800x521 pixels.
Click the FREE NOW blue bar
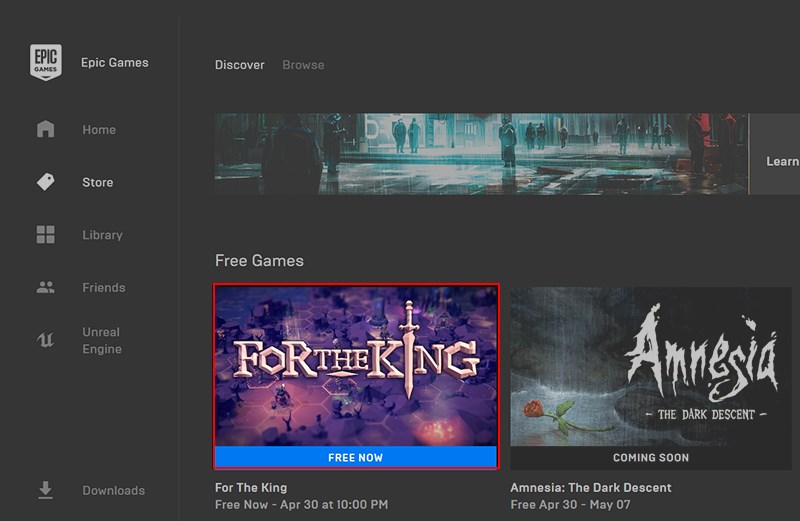tap(356, 457)
